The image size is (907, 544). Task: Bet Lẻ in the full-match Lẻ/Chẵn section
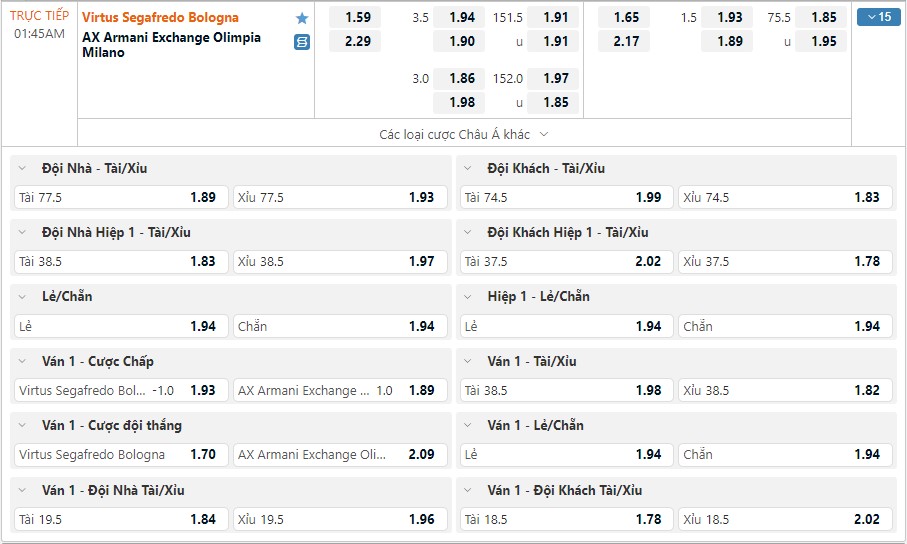[121, 326]
